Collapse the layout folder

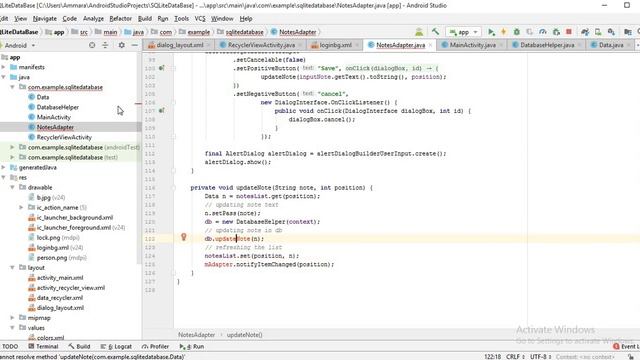[x=12, y=268]
